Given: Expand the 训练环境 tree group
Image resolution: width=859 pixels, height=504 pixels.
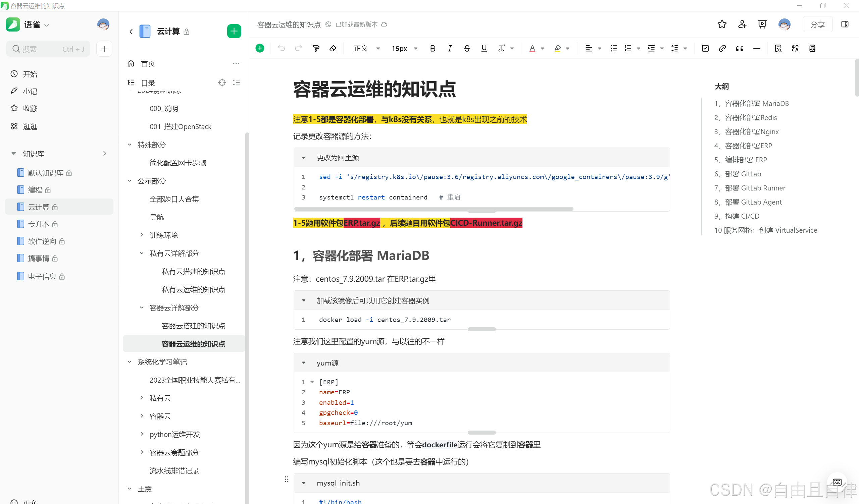Looking at the screenshot, I should click(142, 235).
